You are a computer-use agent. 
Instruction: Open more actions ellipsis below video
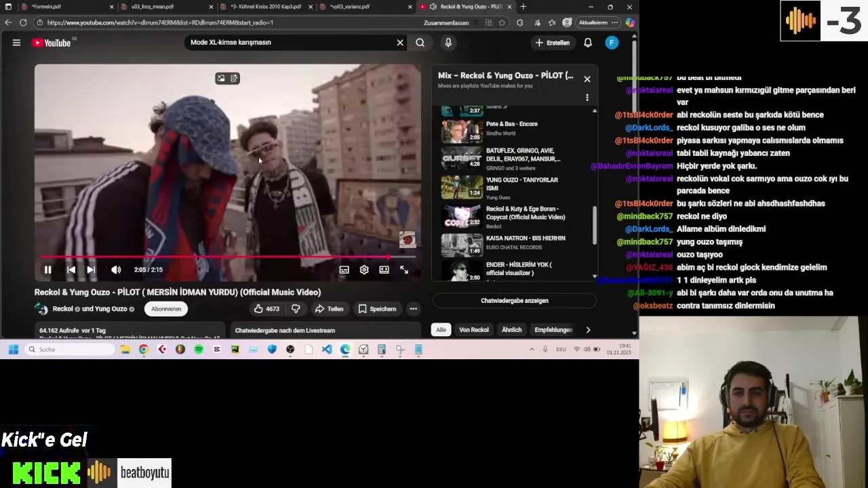pos(413,309)
